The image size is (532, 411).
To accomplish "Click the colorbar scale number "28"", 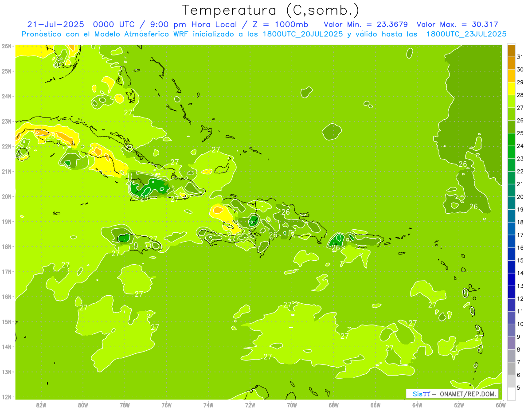I will pos(520,95).
